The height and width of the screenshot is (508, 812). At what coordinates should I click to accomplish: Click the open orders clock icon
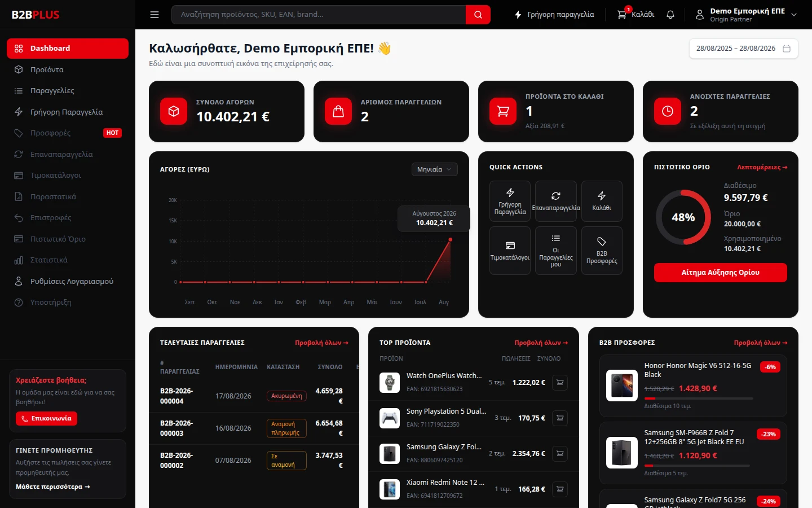(668, 111)
